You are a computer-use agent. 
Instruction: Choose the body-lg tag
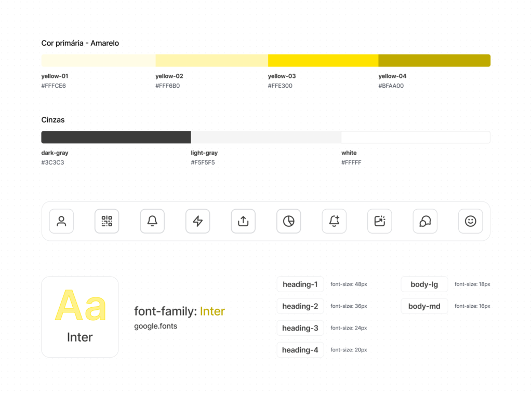tap(424, 284)
